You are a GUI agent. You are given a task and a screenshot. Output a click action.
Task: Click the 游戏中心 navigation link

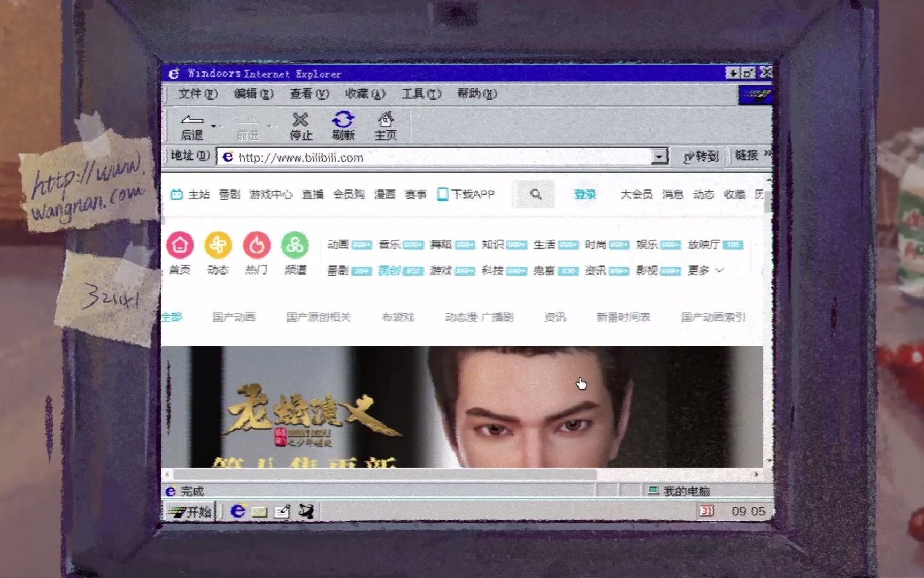click(x=271, y=194)
